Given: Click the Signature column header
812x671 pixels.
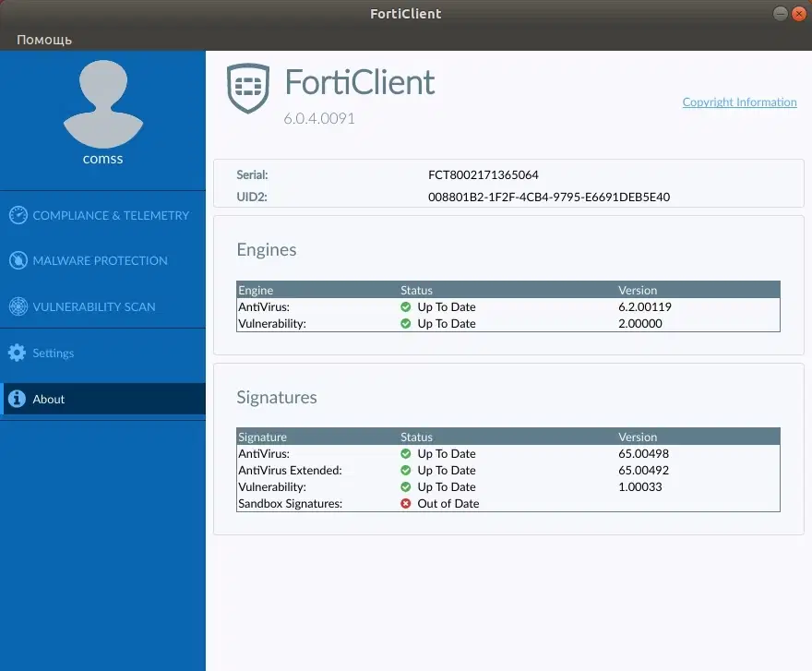Looking at the screenshot, I should tap(262, 437).
